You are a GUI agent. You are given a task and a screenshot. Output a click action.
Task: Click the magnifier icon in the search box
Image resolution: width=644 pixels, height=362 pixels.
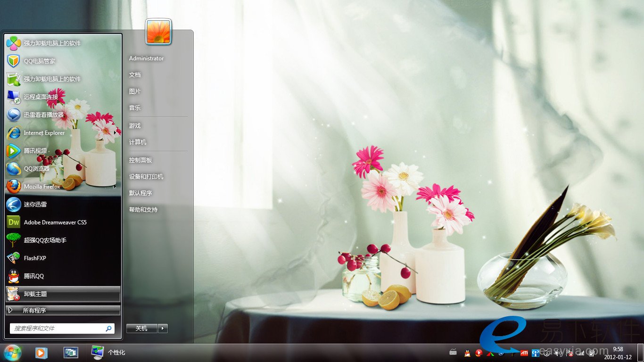(x=108, y=329)
